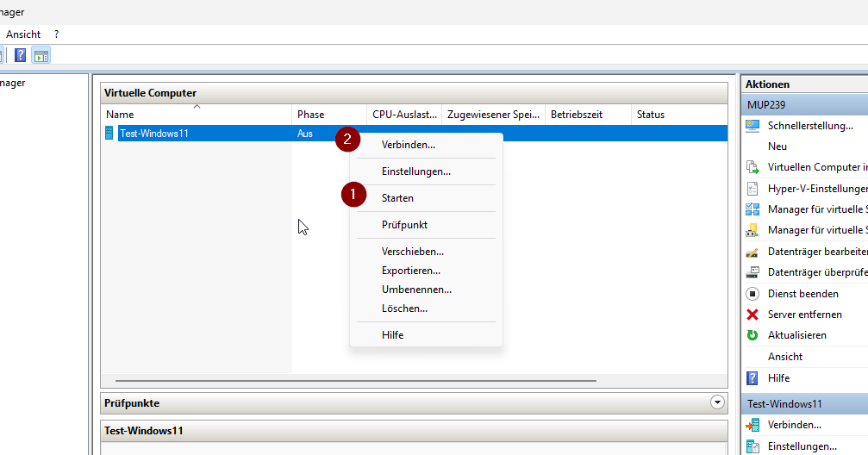Open the Ansicht menu in menu bar

23,34
